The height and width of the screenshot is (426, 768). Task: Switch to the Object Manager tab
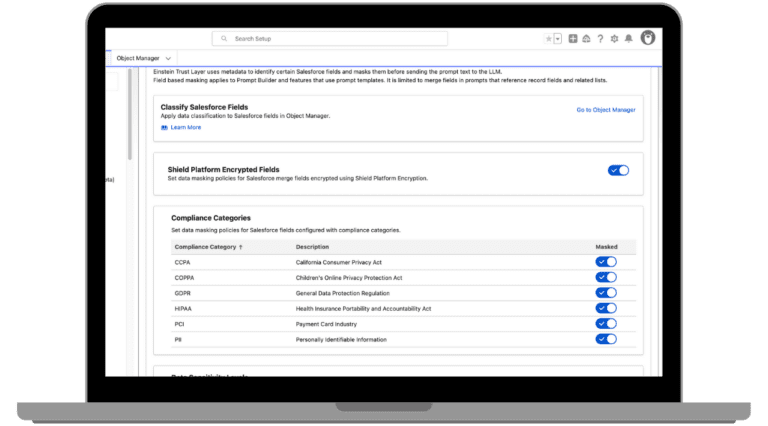[138, 58]
